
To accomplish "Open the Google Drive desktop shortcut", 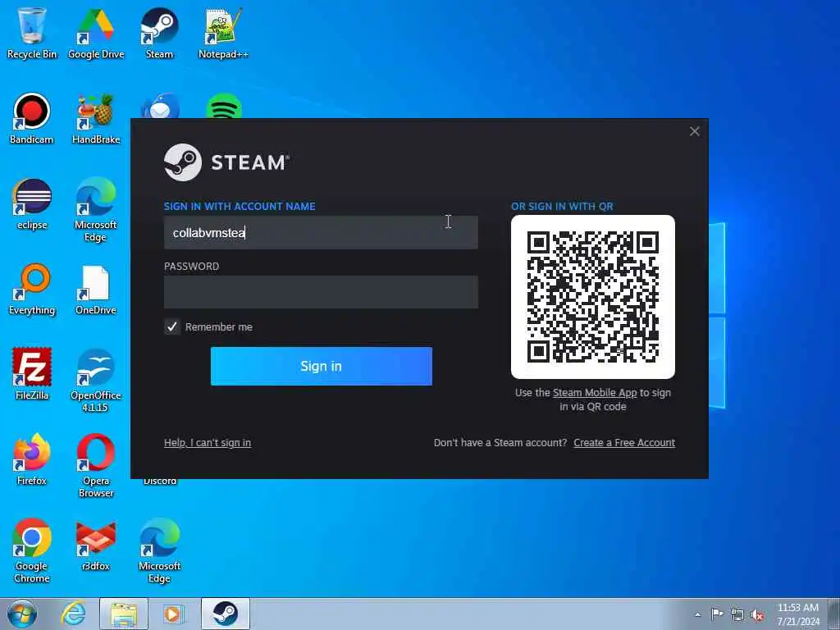I will click(x=96, y=33).
